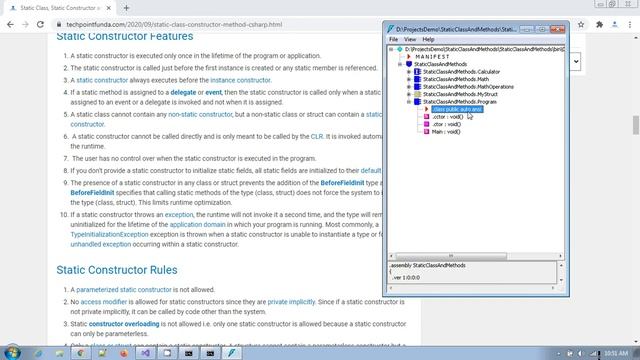Screen dimensions: 640x360
Task: Click the pink Main method icon
Action: tap(427, 132)
